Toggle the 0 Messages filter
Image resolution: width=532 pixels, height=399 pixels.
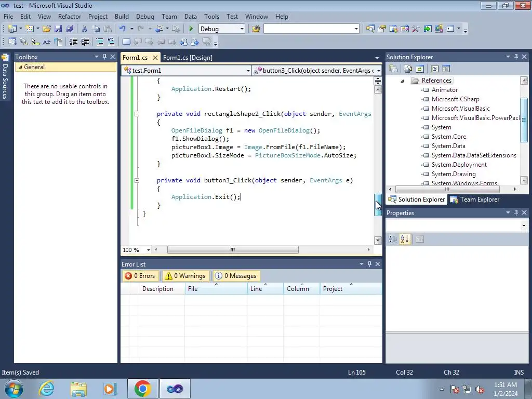coord(236,276)
